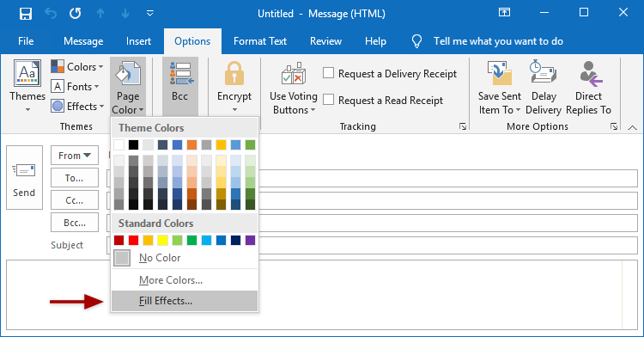Click the To recipients field
The width and height of the screenshot is (644, 337).
[448, 178]
